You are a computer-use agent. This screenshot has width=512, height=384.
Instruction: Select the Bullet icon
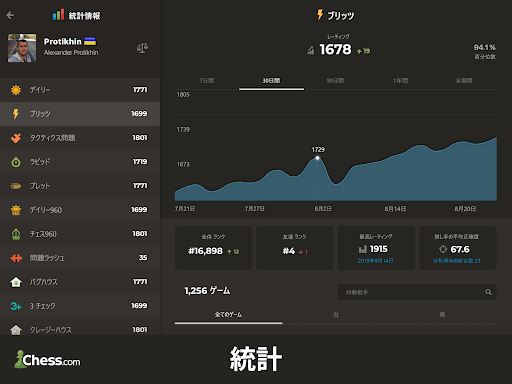(16, 186)
